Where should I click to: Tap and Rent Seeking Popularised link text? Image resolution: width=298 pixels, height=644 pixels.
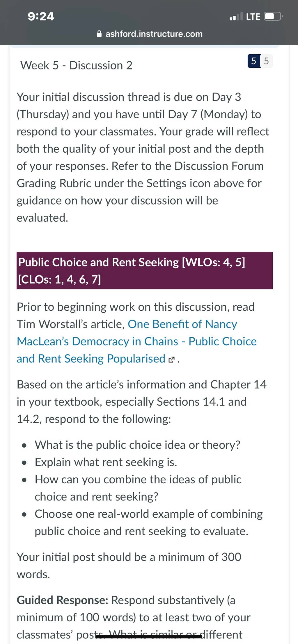tap(91, 359)
